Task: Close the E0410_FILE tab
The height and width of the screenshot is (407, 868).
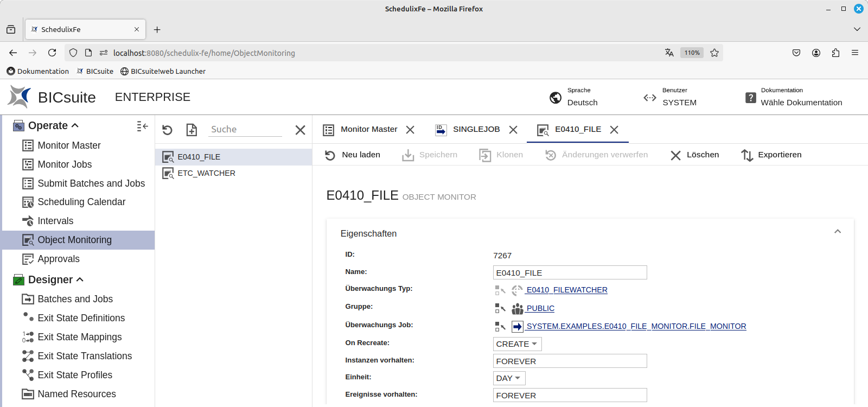Action: point(614,130)
